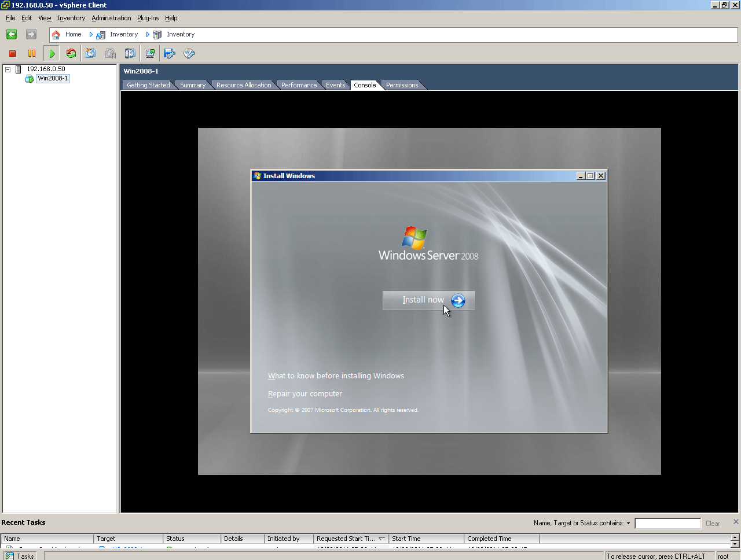Select the Console tab
The width and height of the screenshot is (741, 560).
click(365, 85)
